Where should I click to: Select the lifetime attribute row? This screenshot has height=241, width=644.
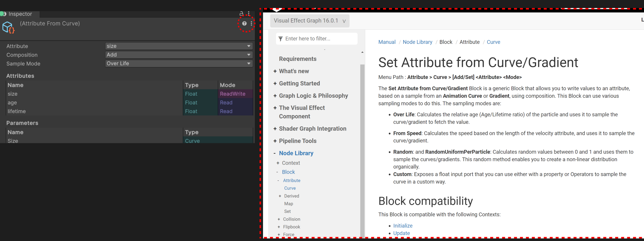129,111
